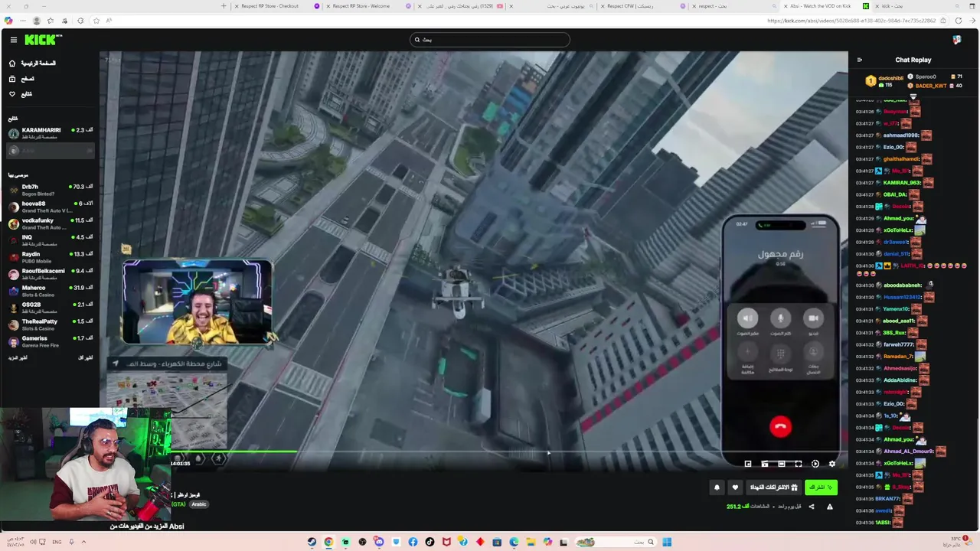
Task: Open hoovaS8 recommended channel
Action: 51,207
